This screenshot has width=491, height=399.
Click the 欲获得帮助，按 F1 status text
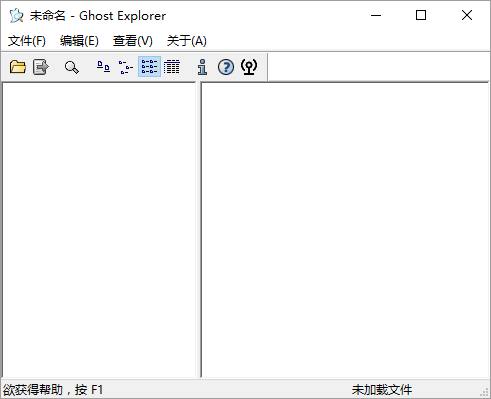53,390
